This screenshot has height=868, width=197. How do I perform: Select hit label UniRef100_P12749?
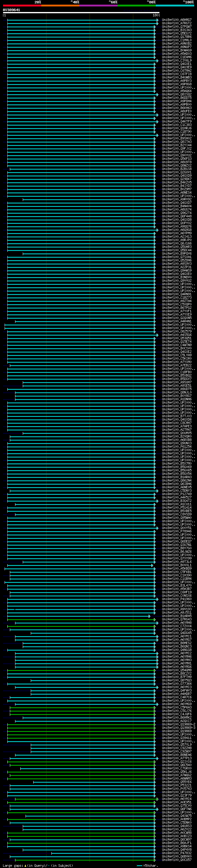(x=177, y=494)
